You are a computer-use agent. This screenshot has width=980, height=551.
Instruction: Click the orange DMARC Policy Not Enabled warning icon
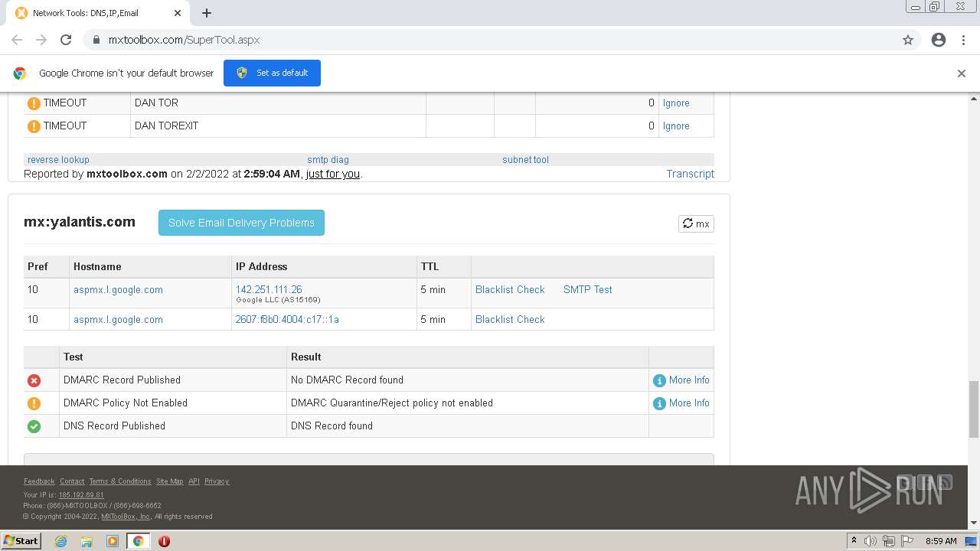pyautogui.click(x=34, y=403)
